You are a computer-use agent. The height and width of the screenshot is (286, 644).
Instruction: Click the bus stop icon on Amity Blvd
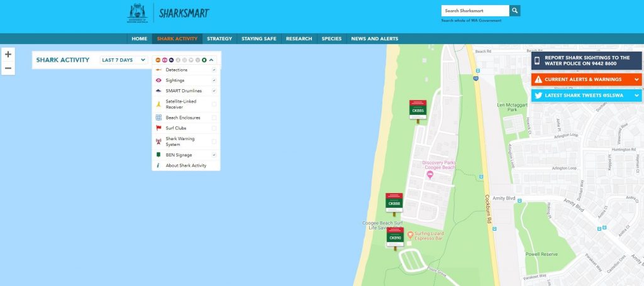[x=519, y=201]
